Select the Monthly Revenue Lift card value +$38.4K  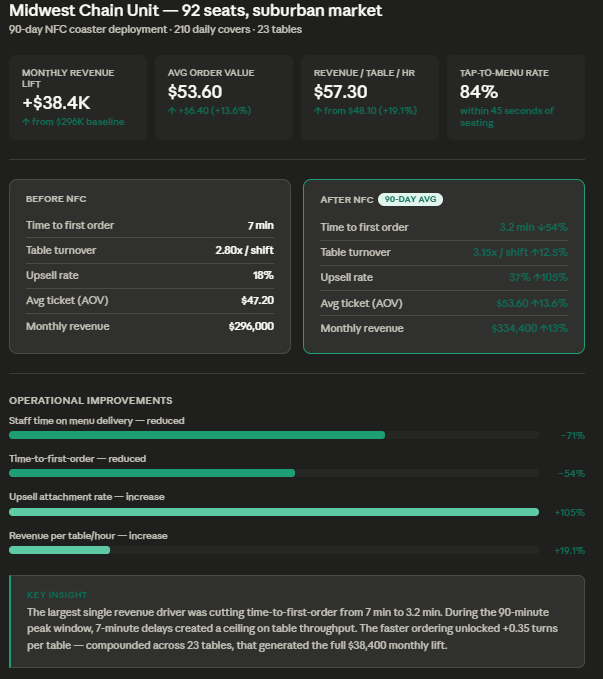(x=56, y=103)
